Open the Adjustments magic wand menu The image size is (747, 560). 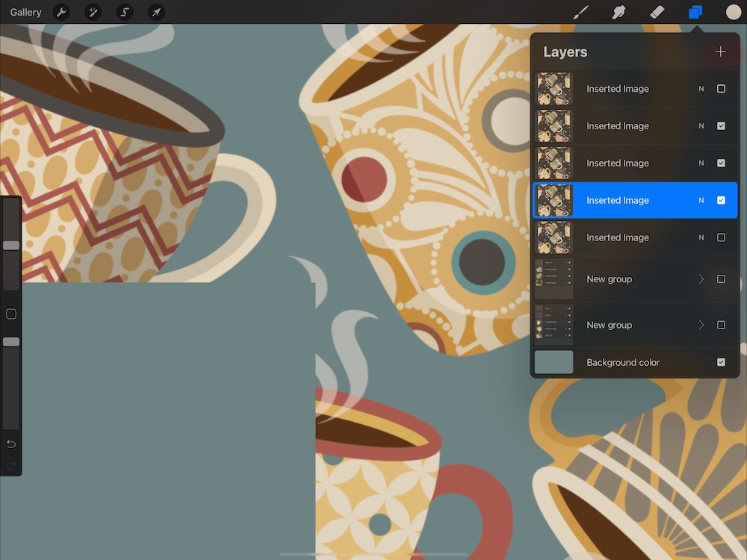(x=93, y=12)
